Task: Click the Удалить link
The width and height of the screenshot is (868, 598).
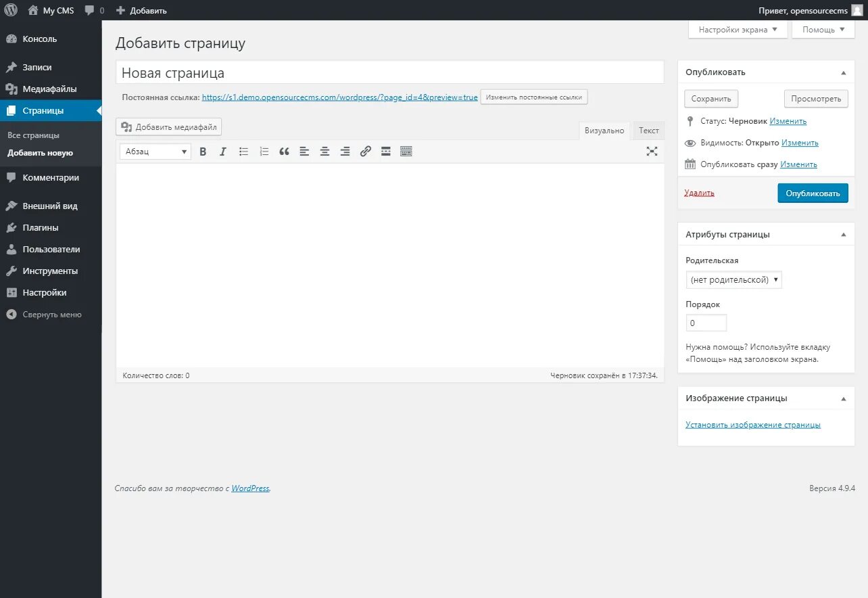Action: pyautogui.click(x=699, y=193)
